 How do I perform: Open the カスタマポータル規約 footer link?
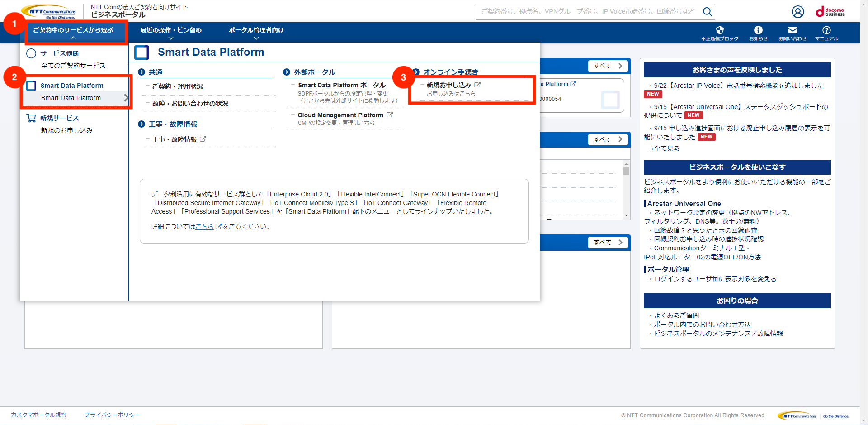click(38, 415)
